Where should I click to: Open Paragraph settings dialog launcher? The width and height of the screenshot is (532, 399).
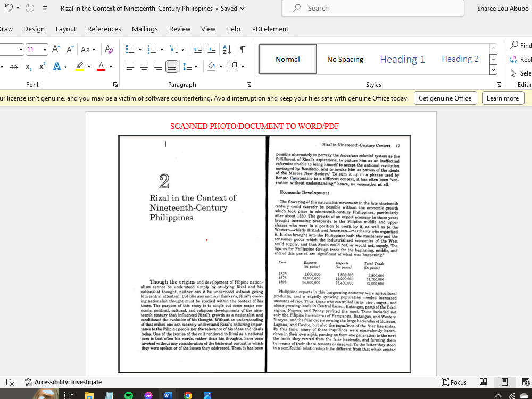pos(248,85)
